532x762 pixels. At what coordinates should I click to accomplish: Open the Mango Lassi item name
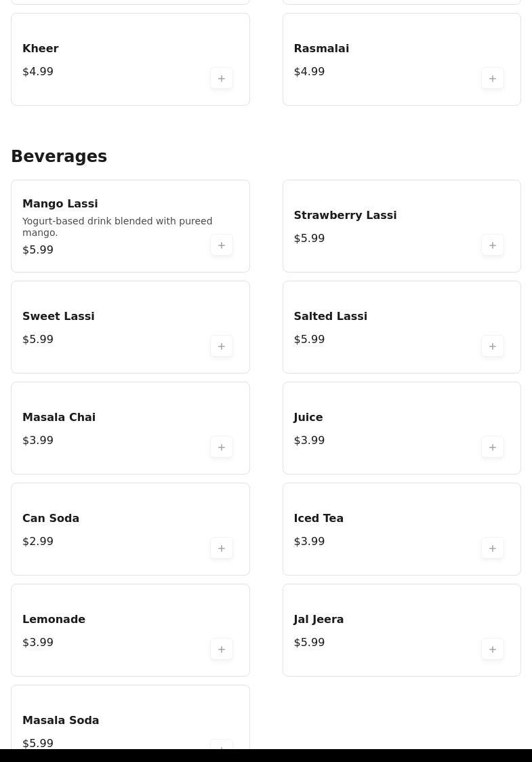coord(60,203)
